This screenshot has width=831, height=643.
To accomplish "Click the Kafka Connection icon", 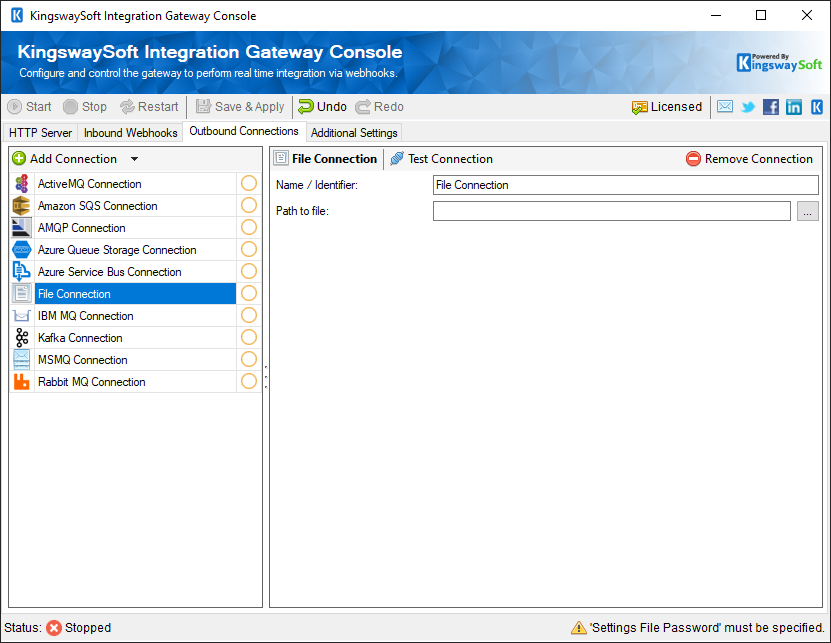I will [x=21, y=338].
